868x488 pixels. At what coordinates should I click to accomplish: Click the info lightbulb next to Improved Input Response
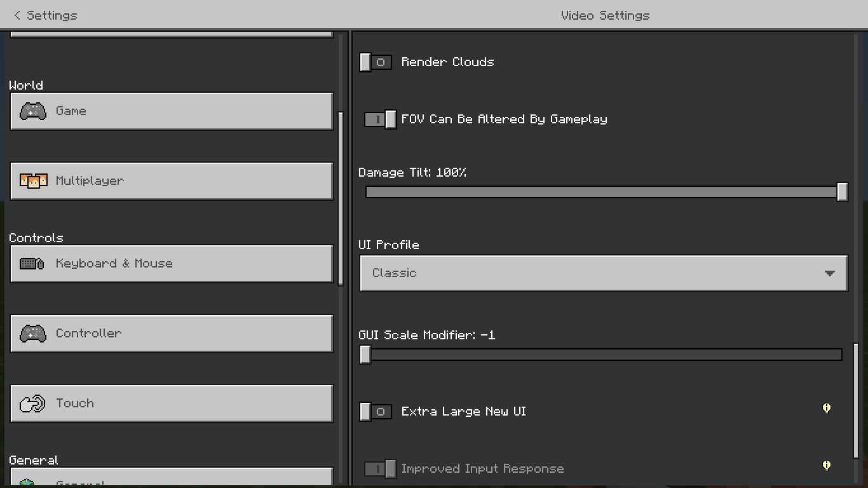pos(827,466)
